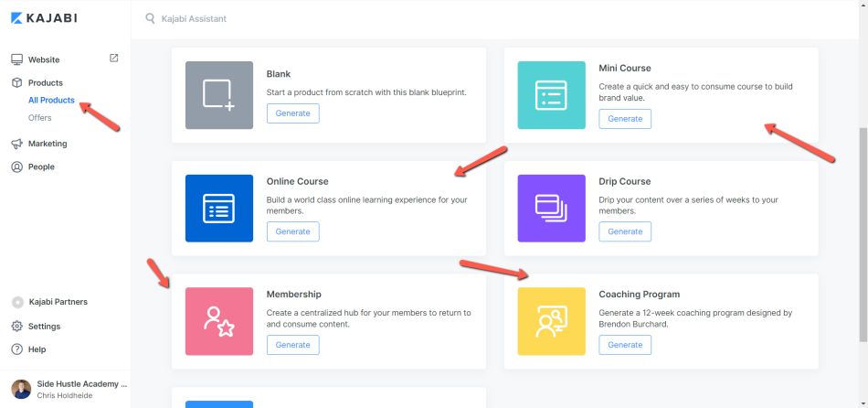Click the Settings gear icon
Screen dimensions: 868x408
tap(17, 326)
